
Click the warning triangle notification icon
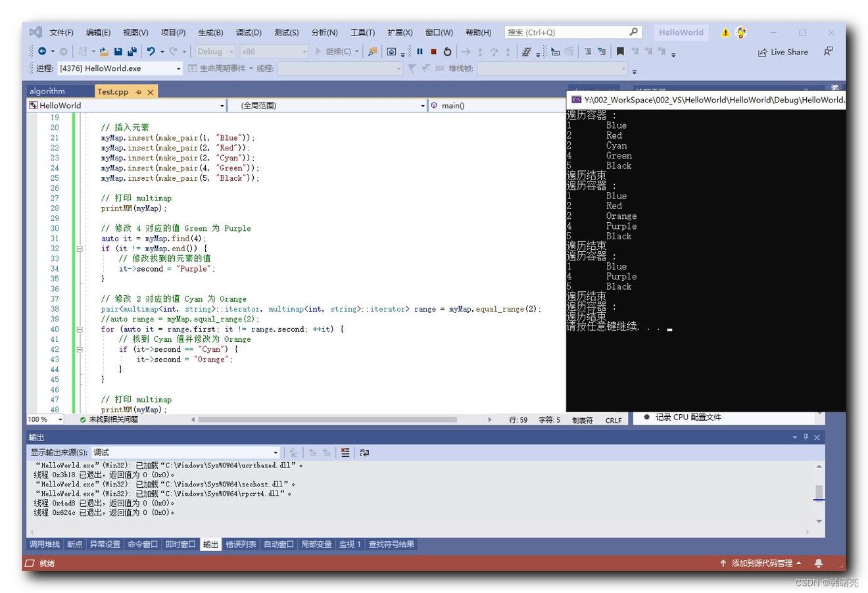[x=725, y=32]
